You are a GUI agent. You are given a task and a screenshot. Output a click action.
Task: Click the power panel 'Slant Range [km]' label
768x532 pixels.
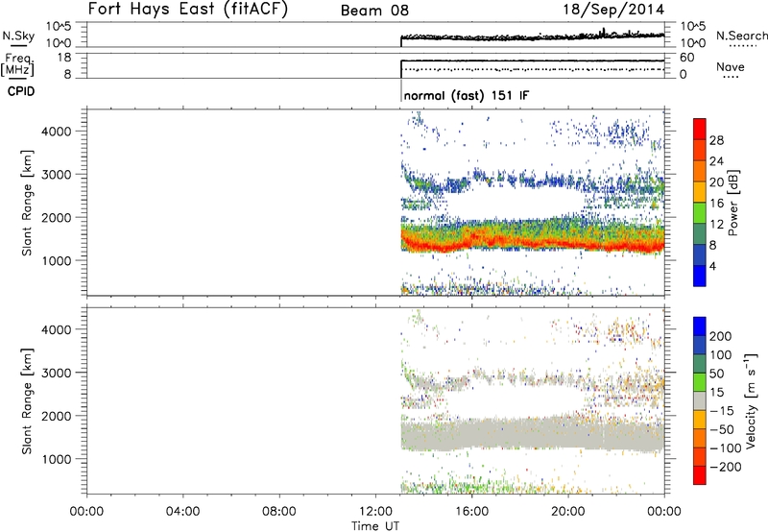pos(27,203)
